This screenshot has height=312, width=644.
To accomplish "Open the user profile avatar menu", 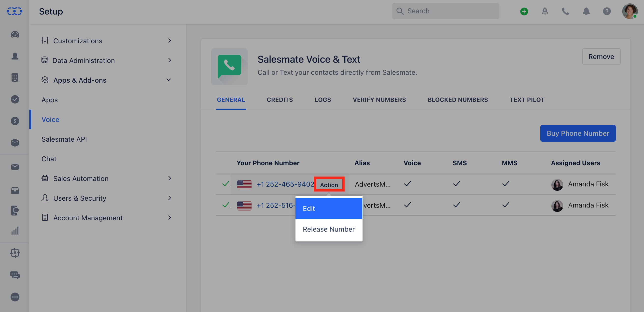I will (630, 11).
